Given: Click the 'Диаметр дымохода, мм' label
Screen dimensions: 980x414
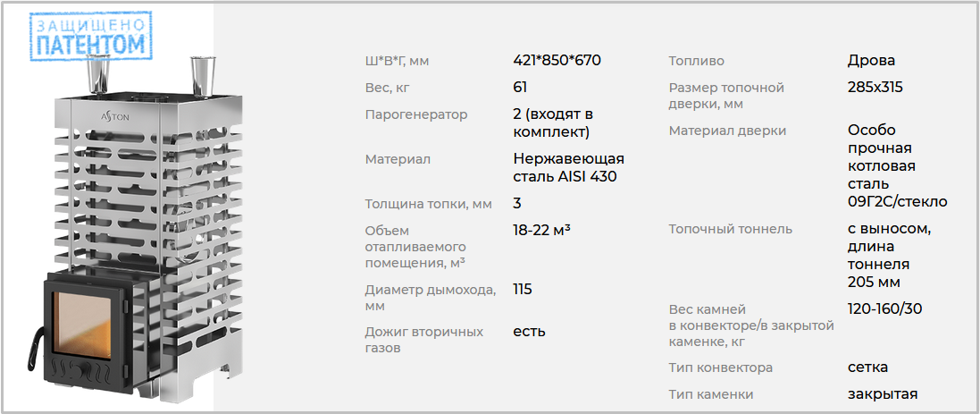Looking at the screenshot, I should [x=431, y=299].
